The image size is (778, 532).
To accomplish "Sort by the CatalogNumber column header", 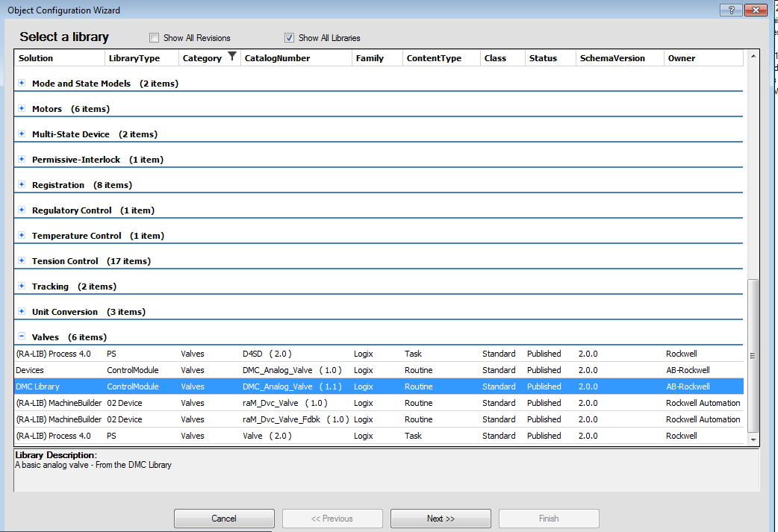I will tap(296, 58).
